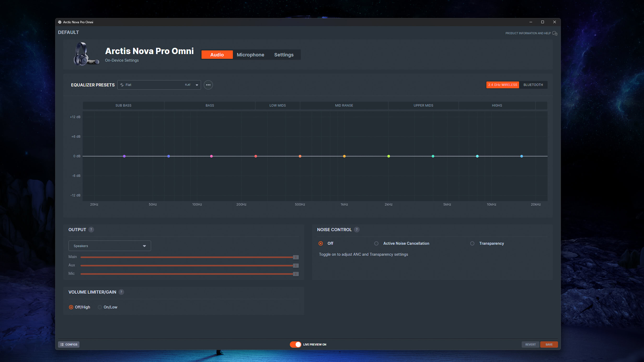Click the +12 dB axis label

[75, 117]
